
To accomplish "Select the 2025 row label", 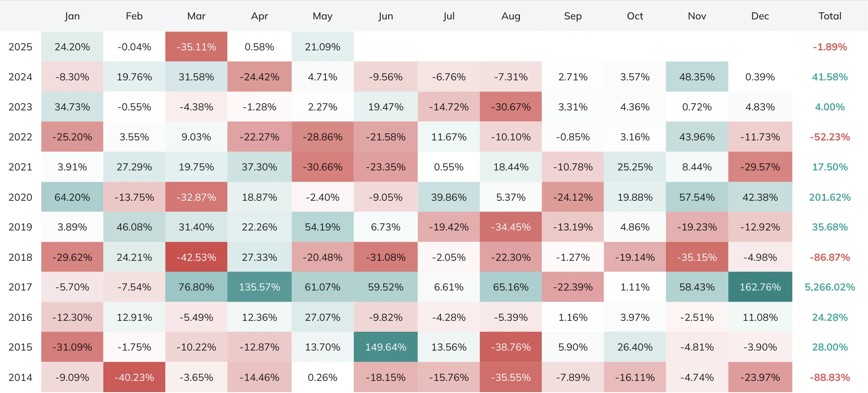I will click(x=20, y=47).
